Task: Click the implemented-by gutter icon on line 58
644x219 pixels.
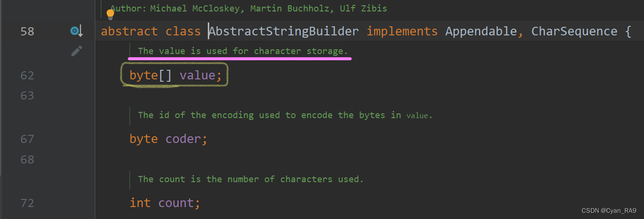Action: pos(76,32)
